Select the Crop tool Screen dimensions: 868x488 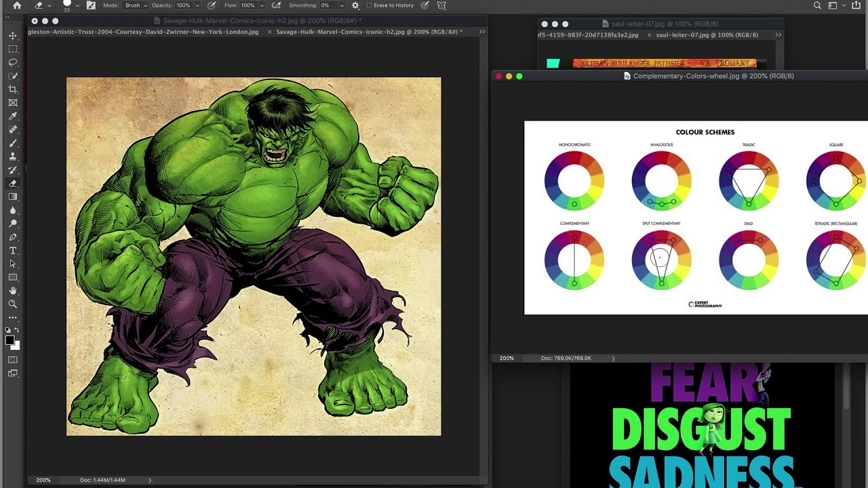13,89
